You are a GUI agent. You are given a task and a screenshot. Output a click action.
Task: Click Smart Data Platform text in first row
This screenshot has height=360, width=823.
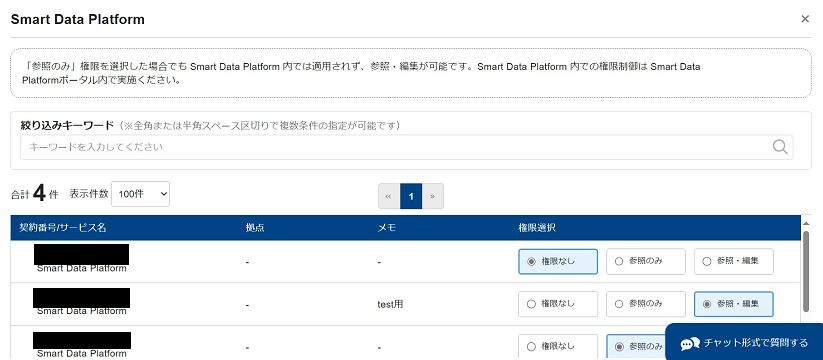82,268
